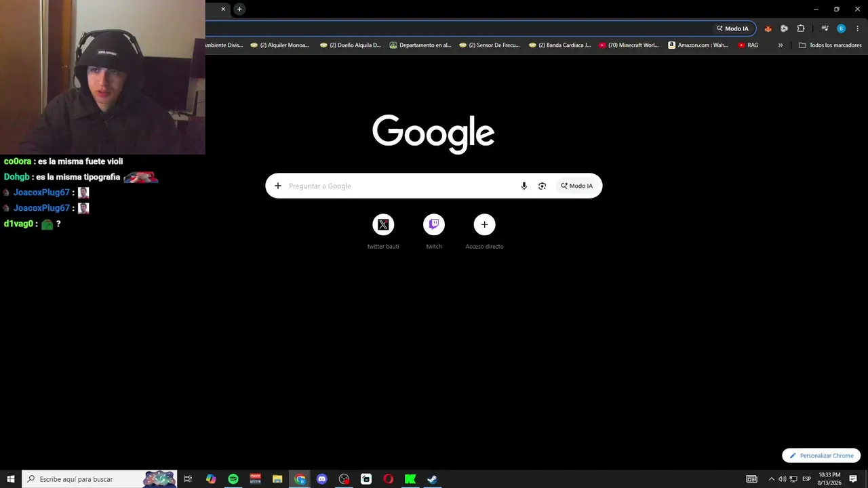Open the clock showing 10:33 PM
The width and height of the screenshot is (868, 488).
click(829, 479)
